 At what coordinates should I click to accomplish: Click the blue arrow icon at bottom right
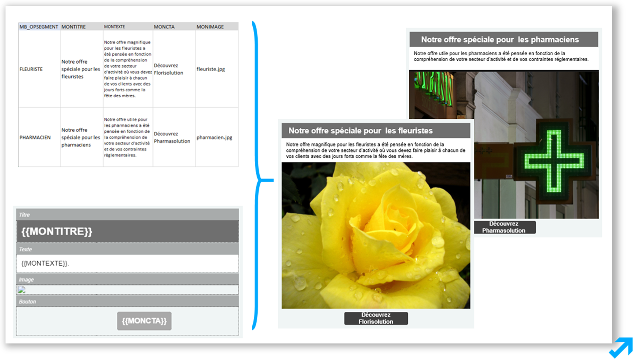620,348
